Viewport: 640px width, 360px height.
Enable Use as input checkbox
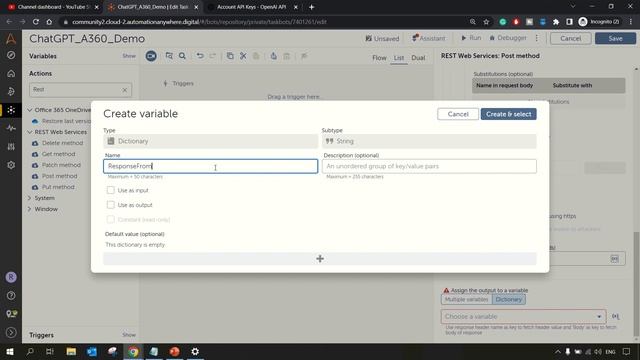(x=111, y=190)
